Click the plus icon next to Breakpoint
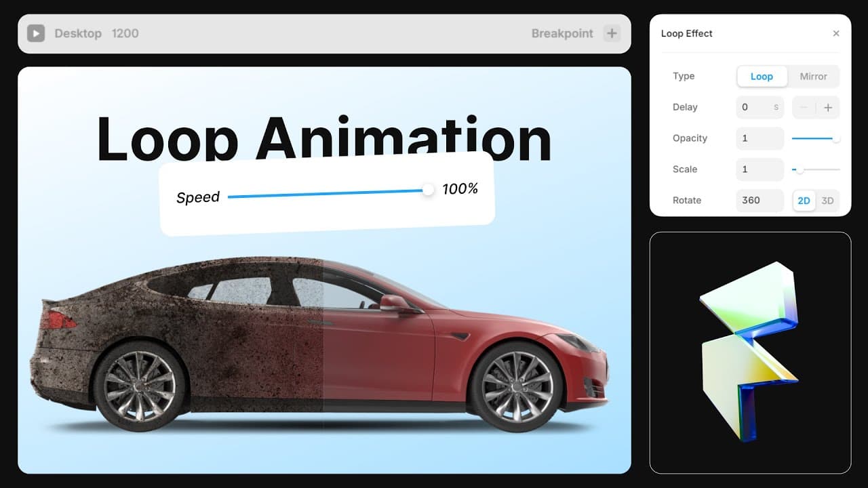The height and width of the screenshot is (488, 868). click(x=612, y=33)
